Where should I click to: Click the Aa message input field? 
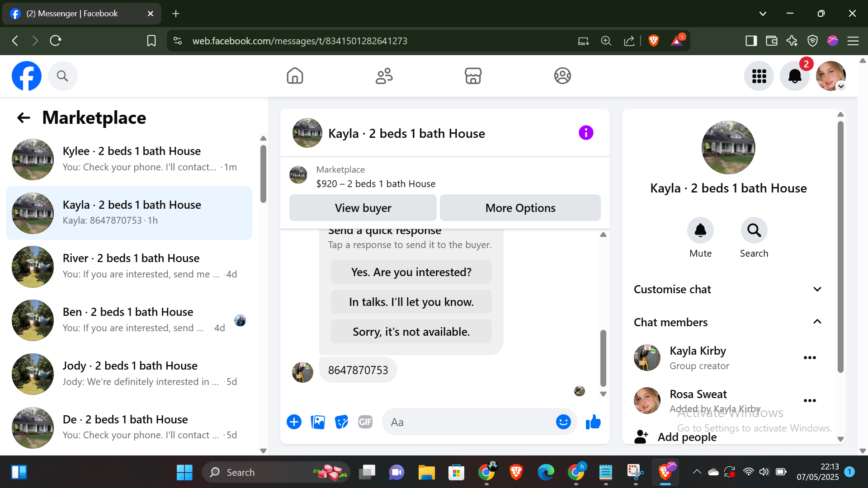coord(466,422)
